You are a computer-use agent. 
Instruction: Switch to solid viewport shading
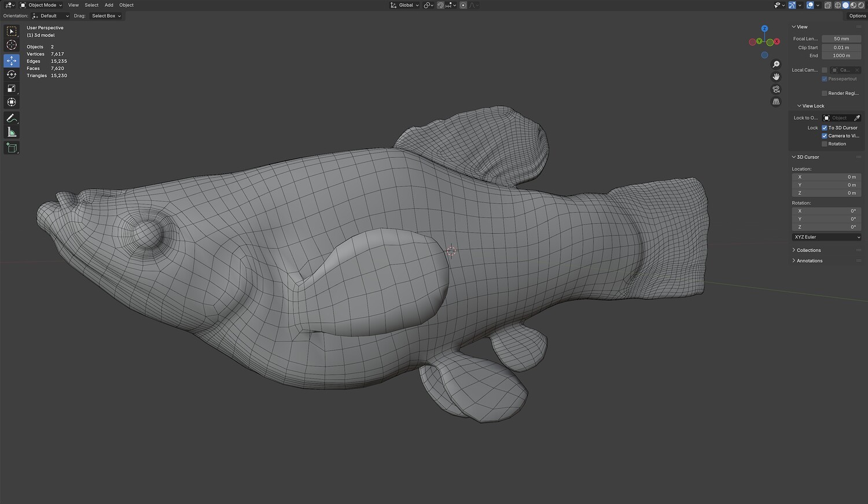(845, 5)
